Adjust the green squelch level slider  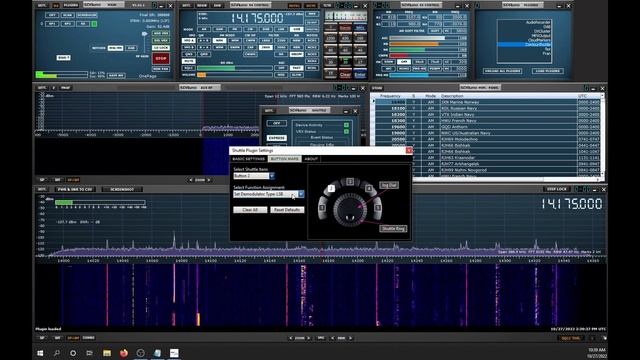click(235, 68)
